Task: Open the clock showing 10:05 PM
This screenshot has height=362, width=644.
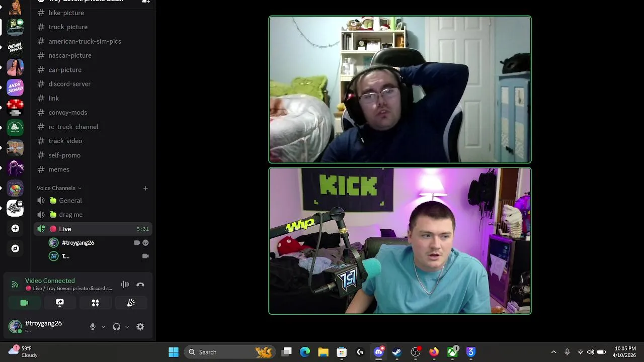Action: (625, 352)
